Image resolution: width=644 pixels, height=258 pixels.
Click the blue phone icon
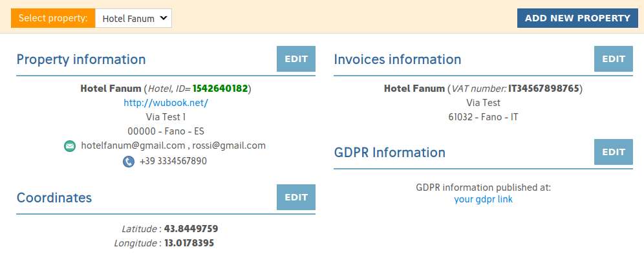coord(129,162)
